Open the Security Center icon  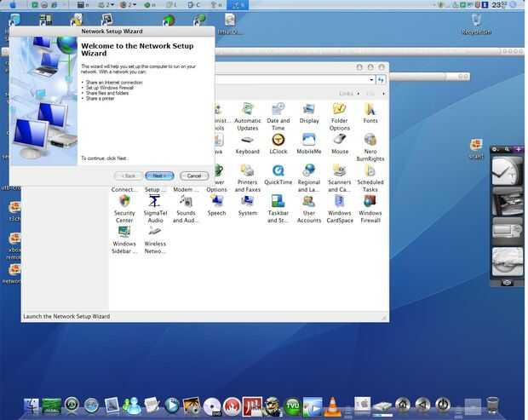[x=124, y=209]
